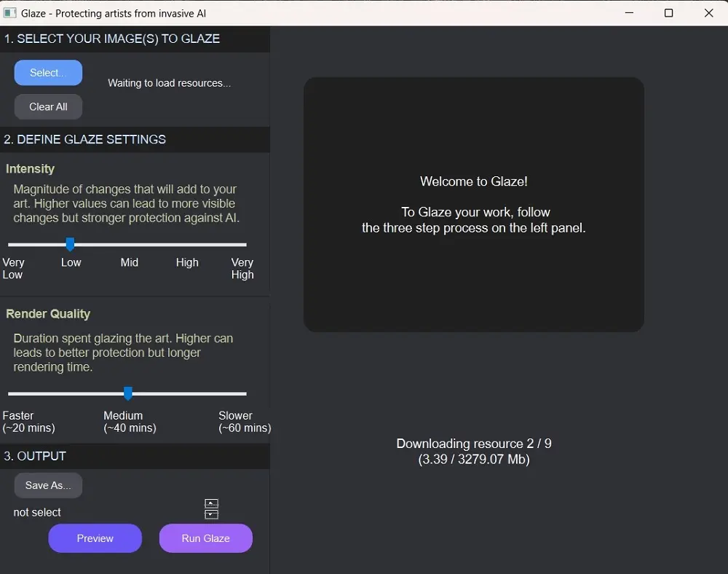Click the Render Quality slider handle
This screenshot has width=728, height=574.
[x=128, y=393]
